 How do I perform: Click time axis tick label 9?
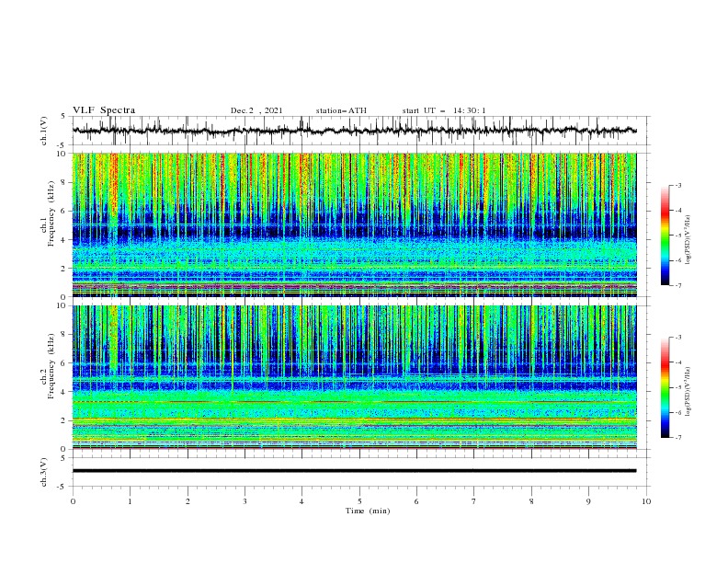(x=588, y=501)
